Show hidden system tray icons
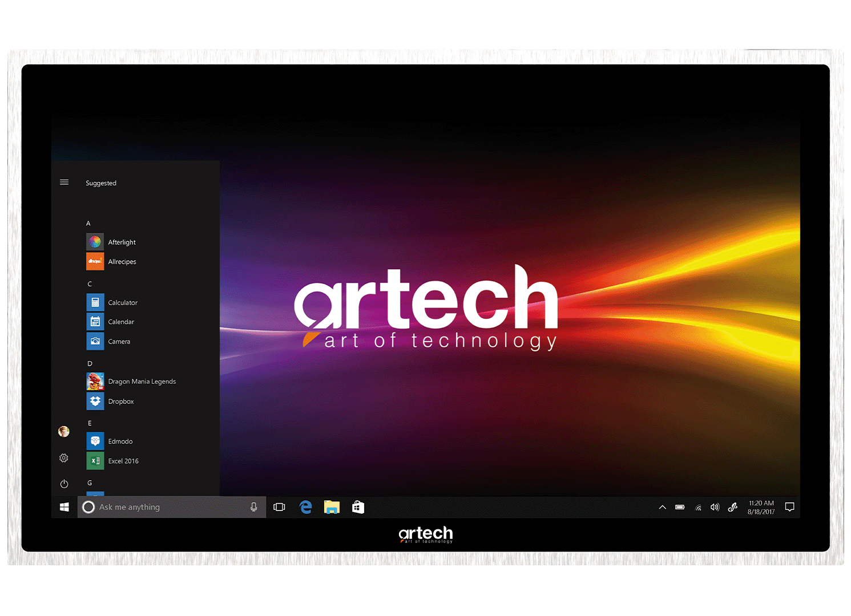 tap(662, 507)
